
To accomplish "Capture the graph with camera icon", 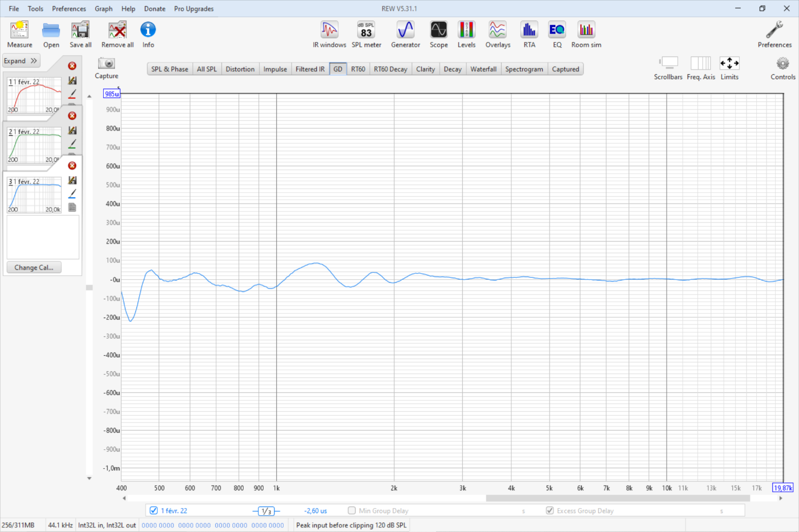I will (106, 68).
